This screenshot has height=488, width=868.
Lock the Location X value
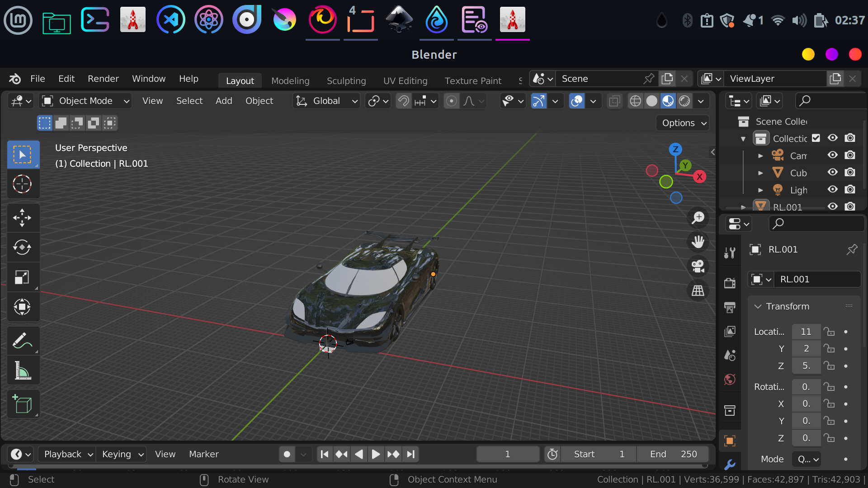[x=829, y=332]
